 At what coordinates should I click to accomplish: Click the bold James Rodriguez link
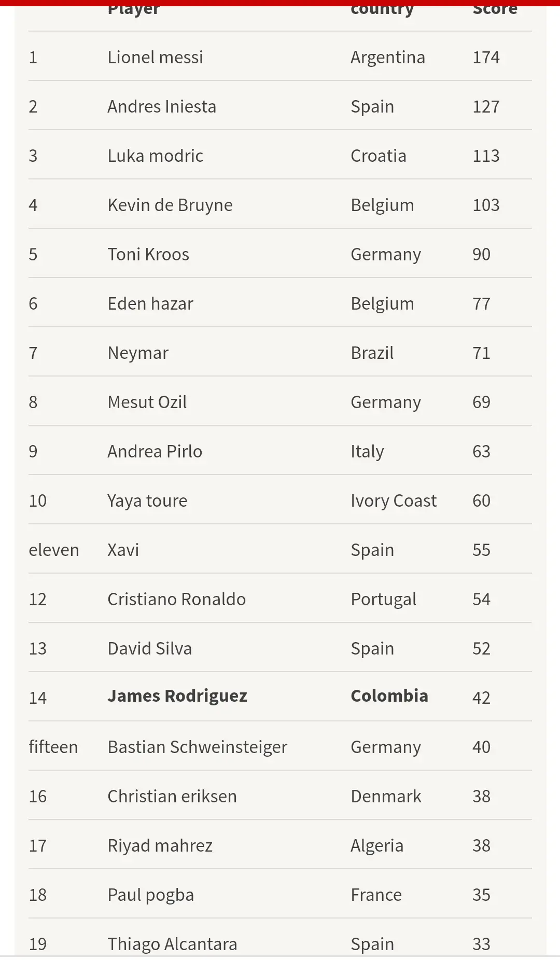177,696
